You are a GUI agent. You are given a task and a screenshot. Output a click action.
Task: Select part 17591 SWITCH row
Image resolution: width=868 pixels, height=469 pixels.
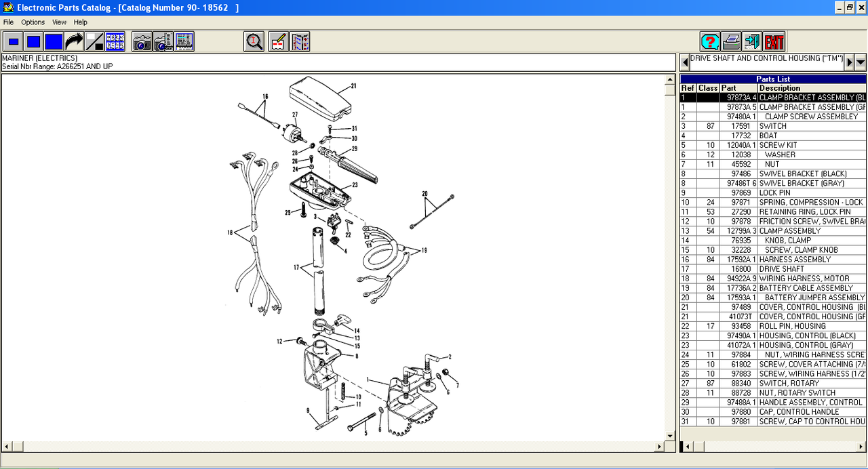773,126
